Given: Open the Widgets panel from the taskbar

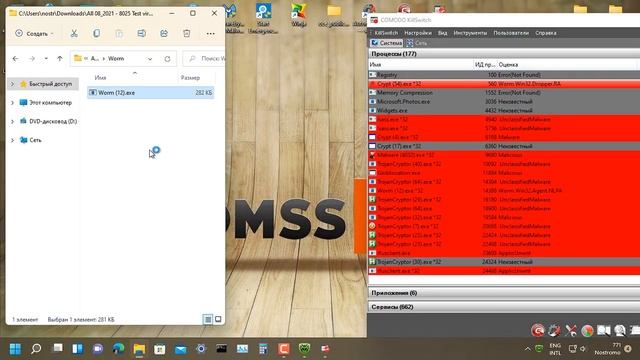Looking at the screenshot, I should (x=78, y=349).
